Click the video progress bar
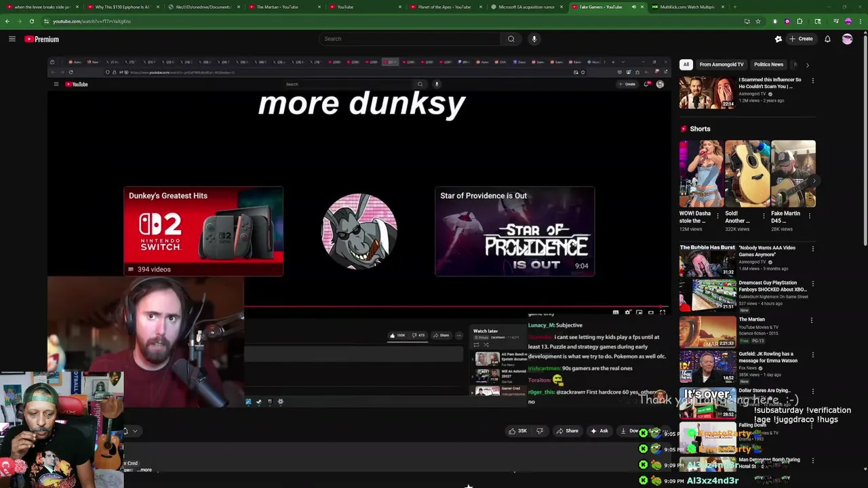868x488 pixels. 457,306
